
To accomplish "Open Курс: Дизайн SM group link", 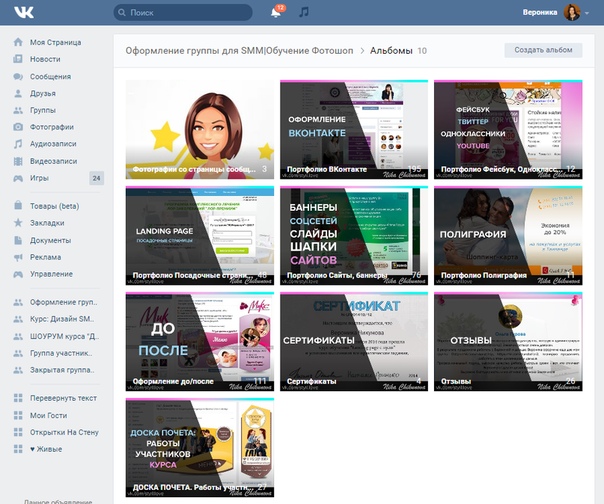I will (62, 319).
